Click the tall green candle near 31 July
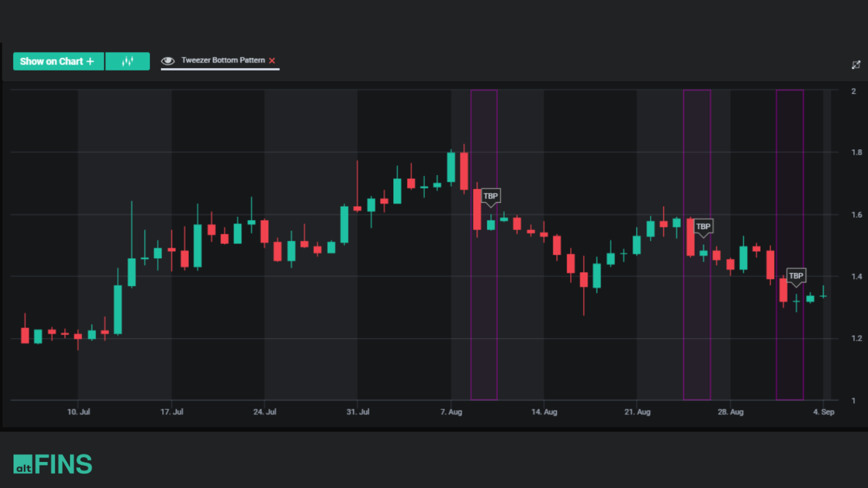Viewport: 868px width, 488px height. coord(343,226)
